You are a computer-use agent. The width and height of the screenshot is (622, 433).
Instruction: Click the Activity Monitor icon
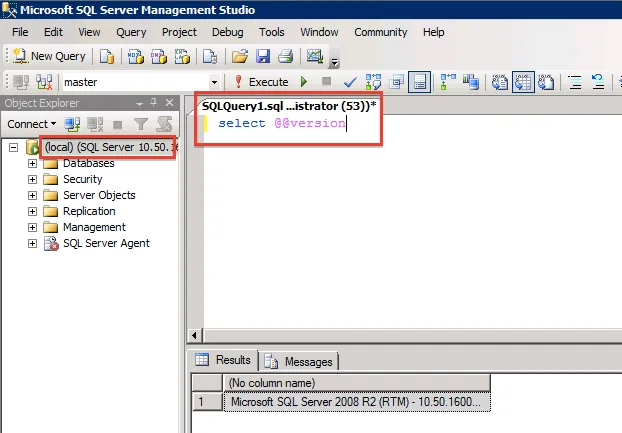(x=315, y=56)
